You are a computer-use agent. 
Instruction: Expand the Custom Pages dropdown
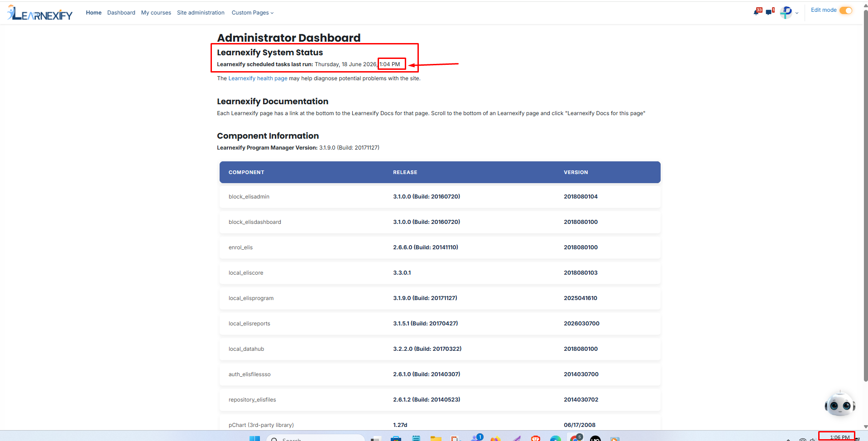253,13
